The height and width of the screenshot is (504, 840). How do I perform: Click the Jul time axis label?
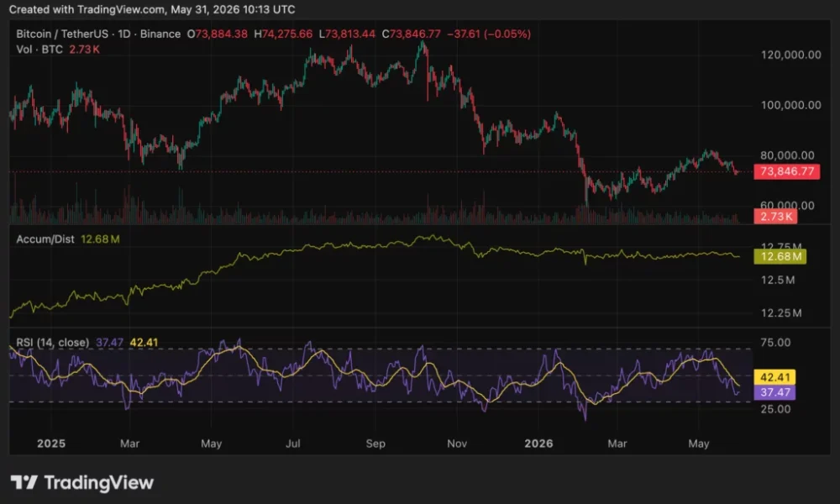(x=293, y=444)
